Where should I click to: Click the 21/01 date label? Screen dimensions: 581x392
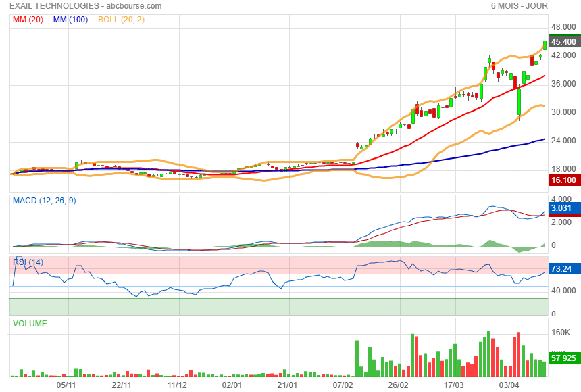click(x=287, y=385)
